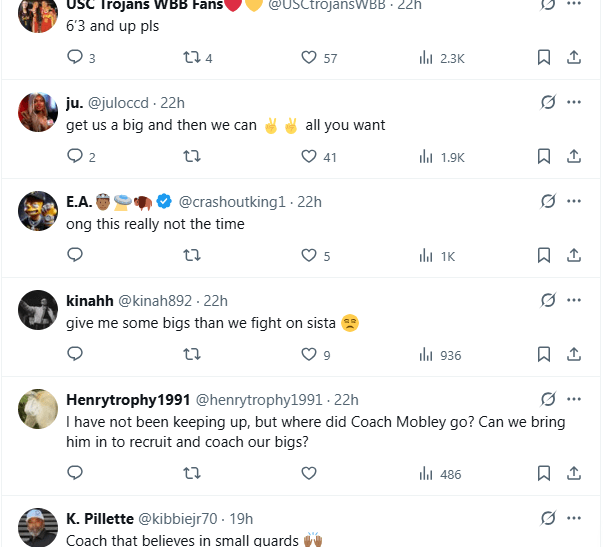
Task: Repost the "6'3 and up pls" tweet
Action: click(192, 58)
